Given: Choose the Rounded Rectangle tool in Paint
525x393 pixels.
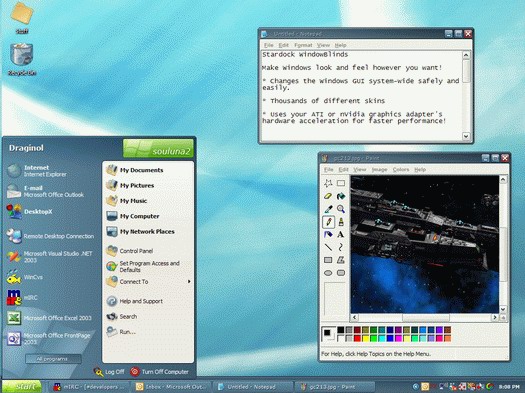Looking at the screenshot, I should point(341,273).
